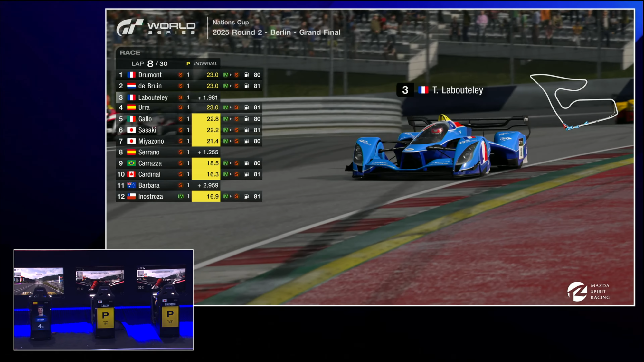Click the Mazda Spirit Racing logo
Screen dimensions: 644x362
589,292
